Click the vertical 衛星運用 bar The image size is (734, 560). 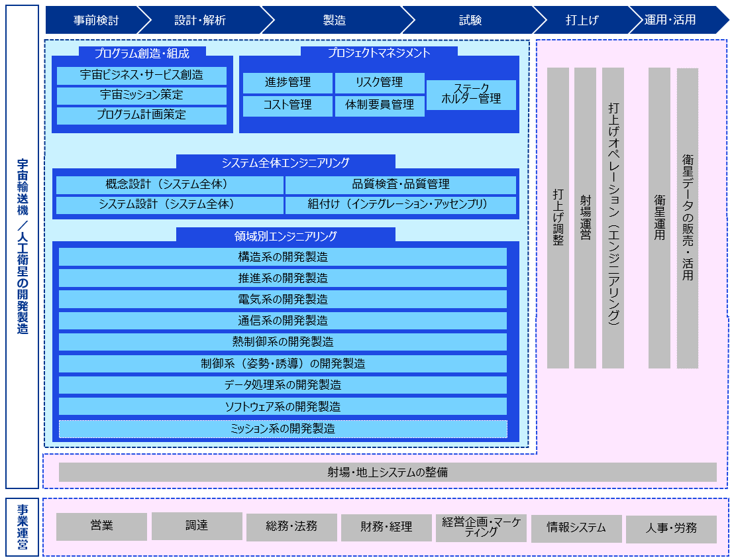[660, 218]
